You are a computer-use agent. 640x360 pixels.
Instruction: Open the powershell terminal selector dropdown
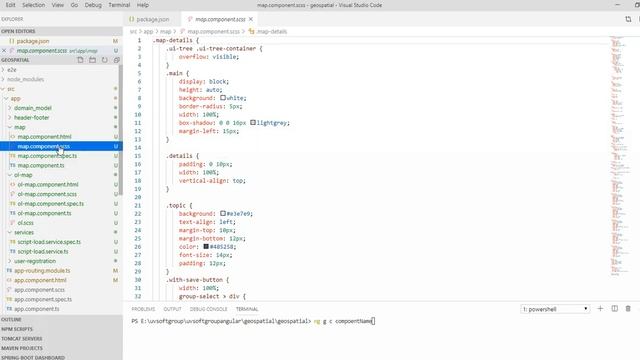pos(555,309)
